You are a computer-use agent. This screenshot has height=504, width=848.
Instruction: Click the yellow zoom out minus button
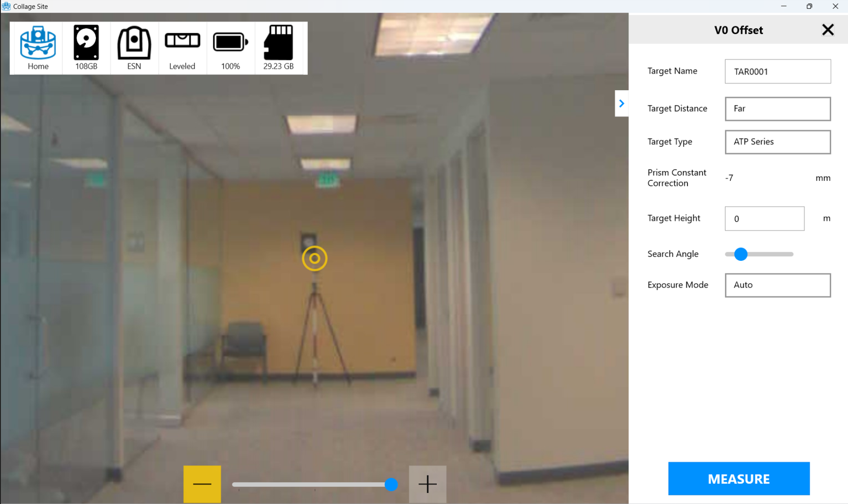click(x=202, y=484)
